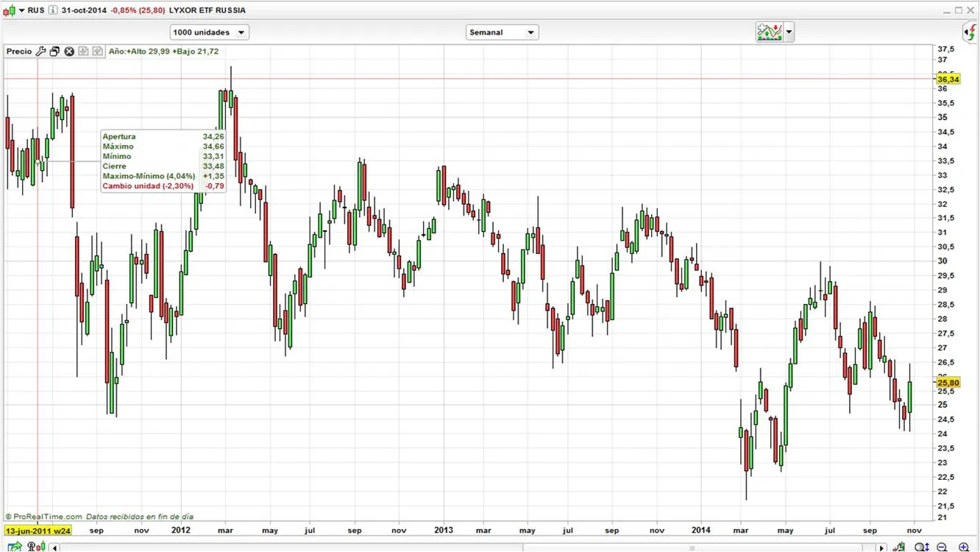Zoom in with the plus magnifier icon
Image resolution: width=980 pixels, height=552 pixels.
point(964,547)
